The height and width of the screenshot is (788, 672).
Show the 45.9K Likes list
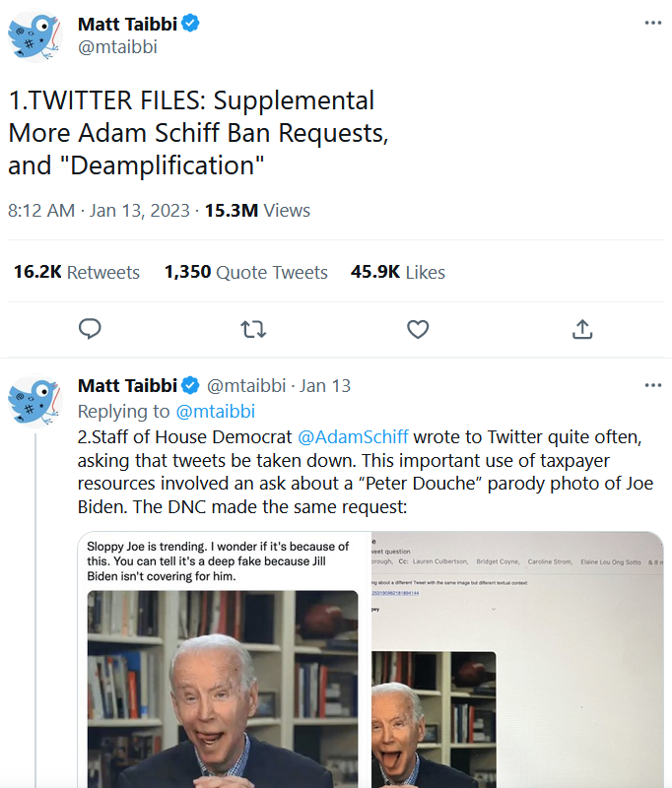pos(397,272)
